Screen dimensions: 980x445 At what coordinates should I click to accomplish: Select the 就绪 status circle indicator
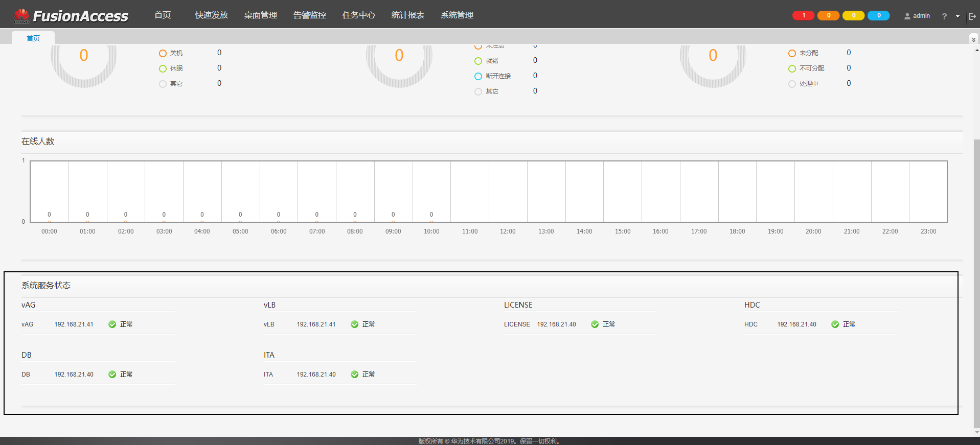(478, 61)
